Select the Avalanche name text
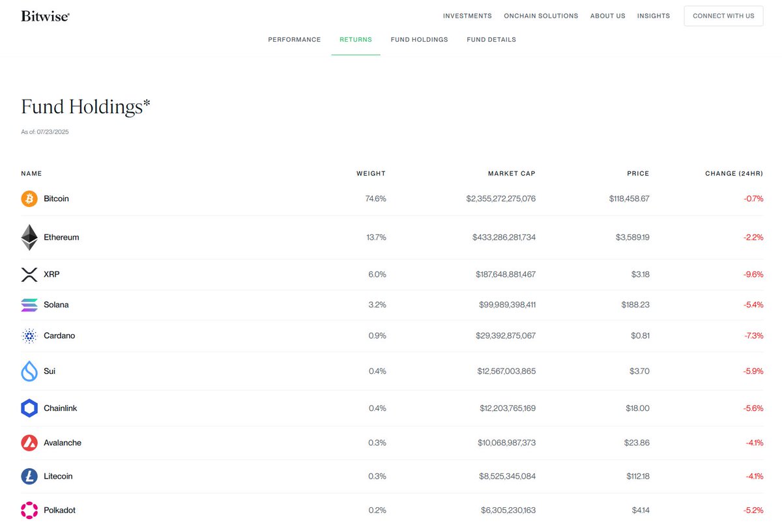Viewport: 782px width, 532px height. point(63,443)
